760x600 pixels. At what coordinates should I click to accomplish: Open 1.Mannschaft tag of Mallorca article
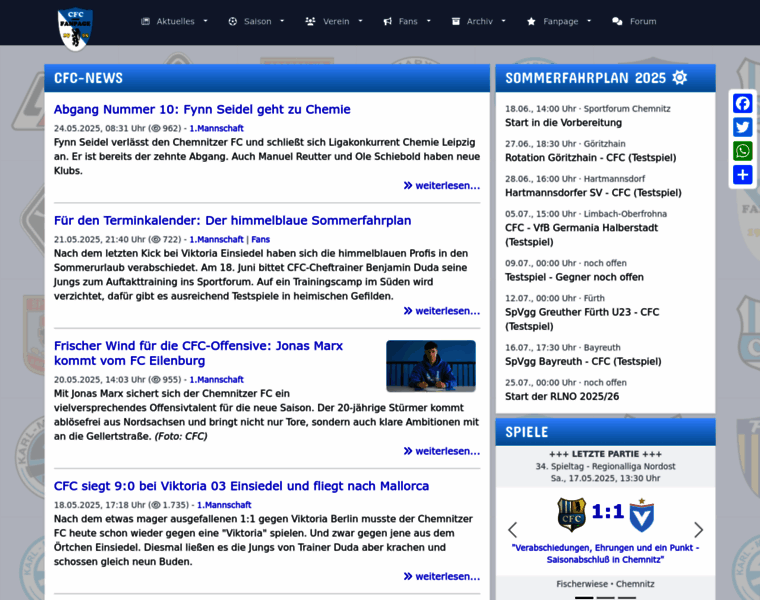pyautogui.click(x=224, y=505)
